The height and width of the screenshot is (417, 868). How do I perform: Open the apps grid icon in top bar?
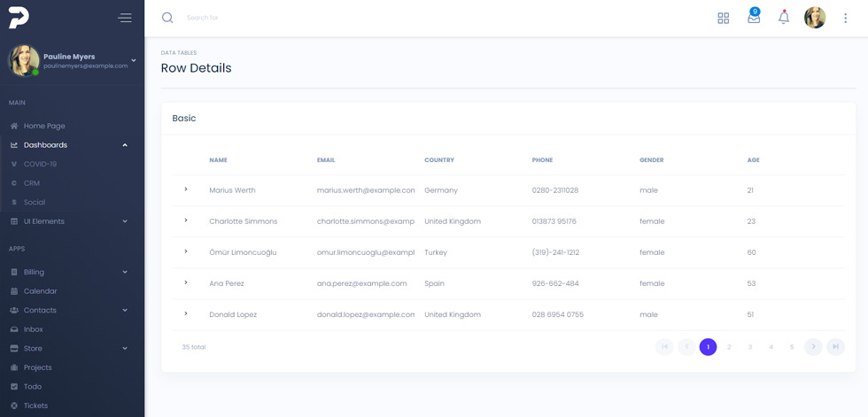(723, 19)
